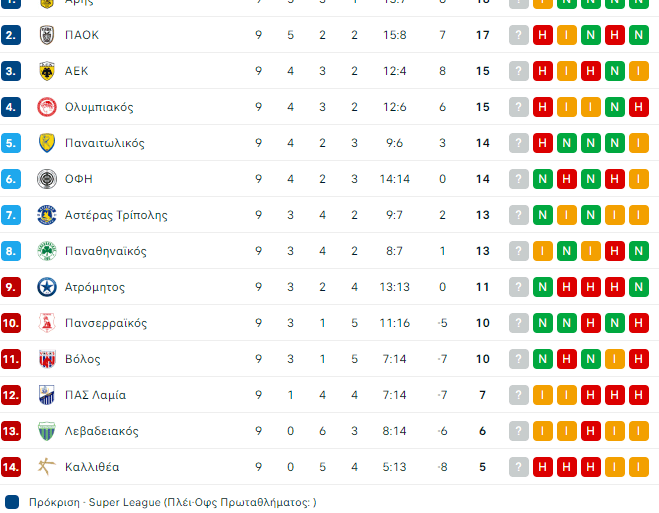Click the Ολυμπιακός club logo
This screenshot has width=659, height=513.
(x=46, y=107)
